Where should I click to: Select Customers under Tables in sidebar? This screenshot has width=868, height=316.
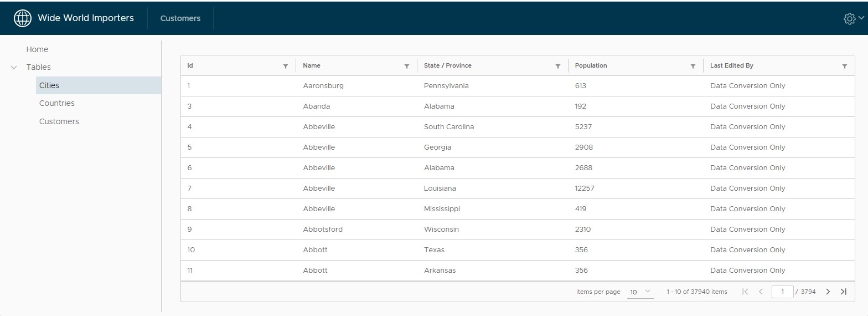point(59,121)
